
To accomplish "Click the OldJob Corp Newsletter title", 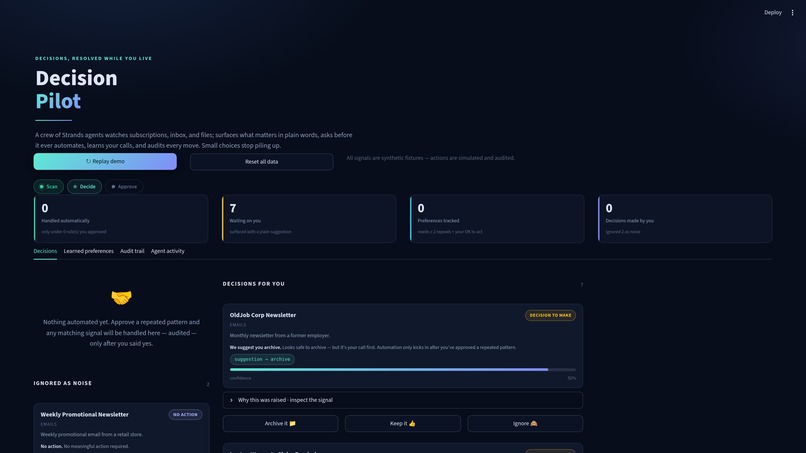I will click(263, 315).
